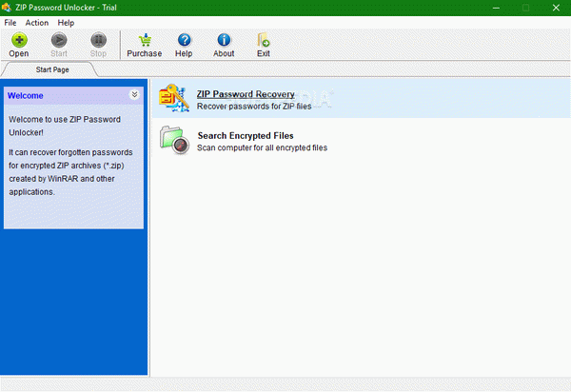Minimize the ZIP Password Unlocker window

(496, 8)
